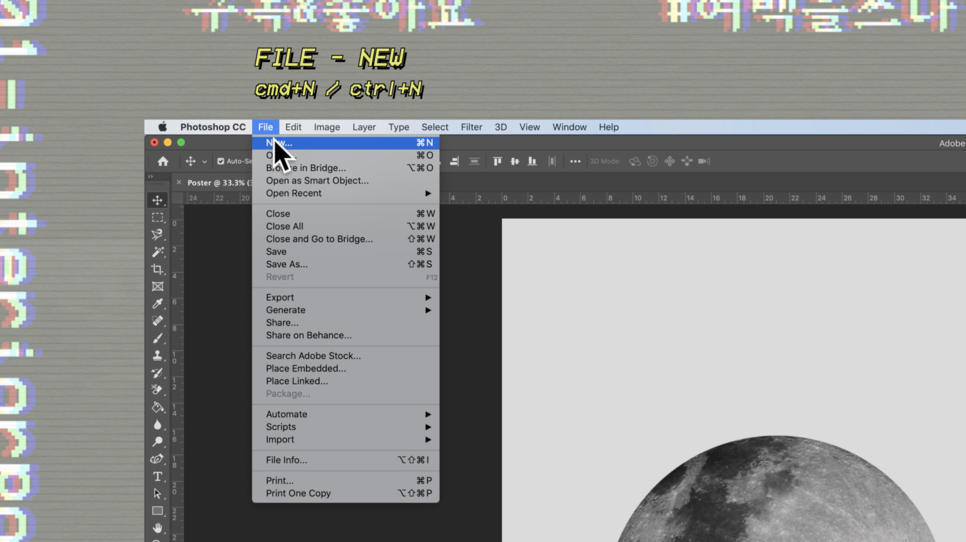Open the Edit menu
The height and width of the screenshot is (542, 966).
point(293,127)
